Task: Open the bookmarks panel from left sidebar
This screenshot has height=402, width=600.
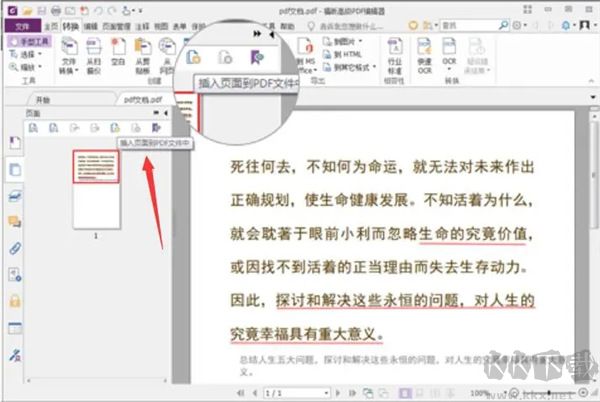Action: click(x=15, y=143)
